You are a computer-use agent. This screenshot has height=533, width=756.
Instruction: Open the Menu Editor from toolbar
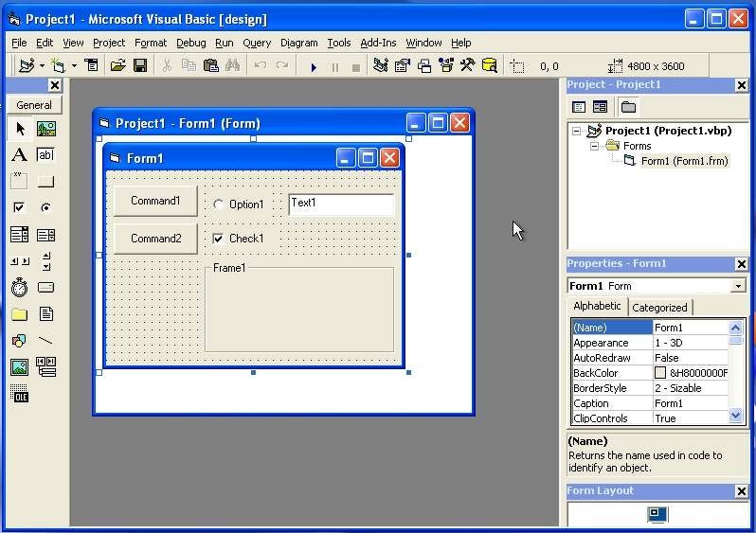pos(91,65)
